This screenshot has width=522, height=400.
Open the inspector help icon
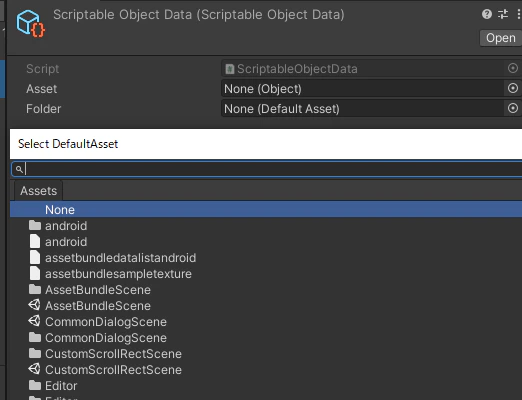[487, 14]
